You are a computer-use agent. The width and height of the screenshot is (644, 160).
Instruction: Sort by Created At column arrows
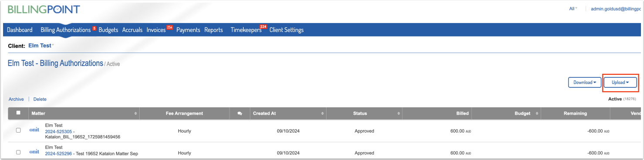click(x=323, y=113)
